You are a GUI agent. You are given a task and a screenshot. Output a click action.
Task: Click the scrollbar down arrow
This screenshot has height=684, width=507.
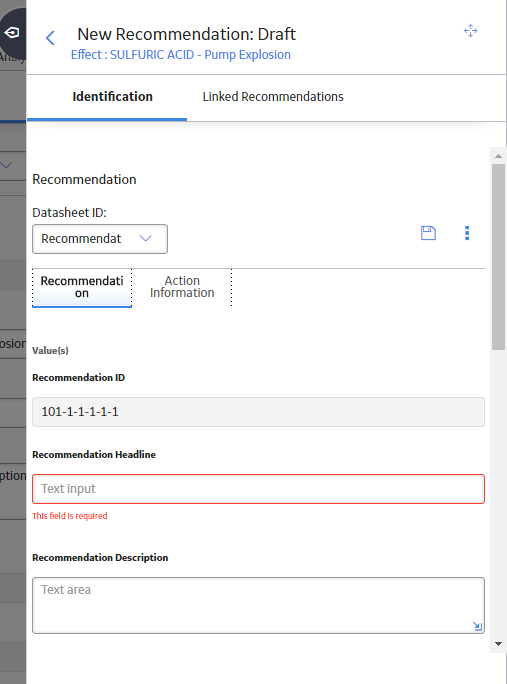click(498, 644)
